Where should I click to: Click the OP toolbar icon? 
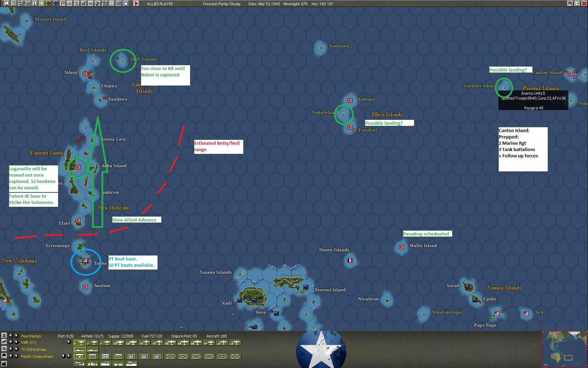pyautogui.click(x=112, y=4)
